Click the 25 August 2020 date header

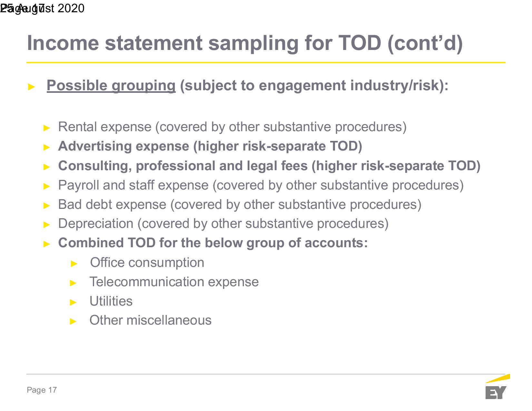coord(42,8)
